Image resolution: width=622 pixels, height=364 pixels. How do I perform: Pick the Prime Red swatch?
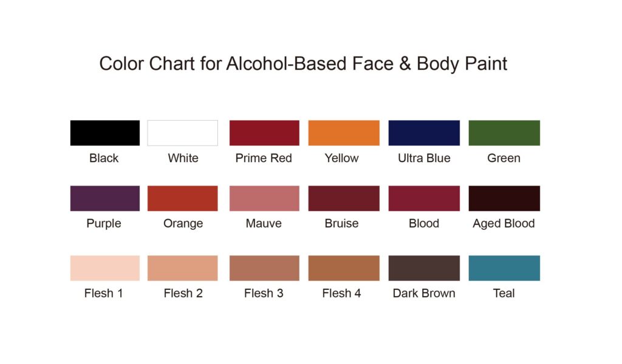264,133
